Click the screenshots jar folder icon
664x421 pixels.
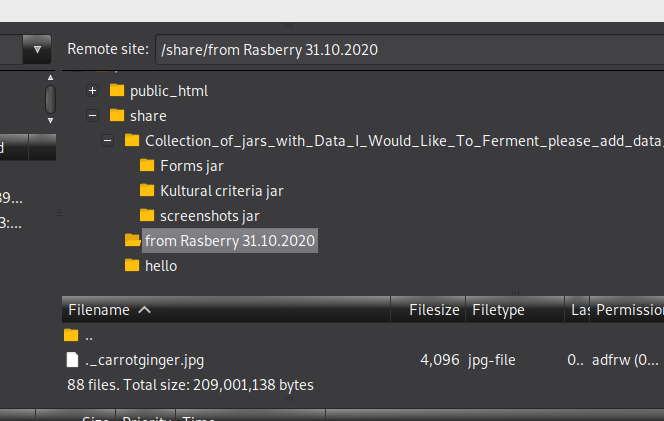(147, 215)
